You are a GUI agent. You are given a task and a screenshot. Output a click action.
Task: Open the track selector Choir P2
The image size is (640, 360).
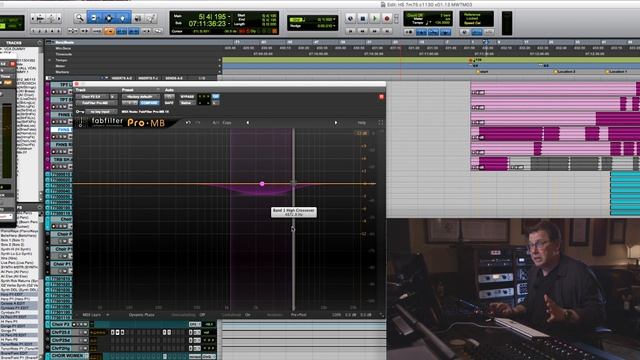coord(92,97)
